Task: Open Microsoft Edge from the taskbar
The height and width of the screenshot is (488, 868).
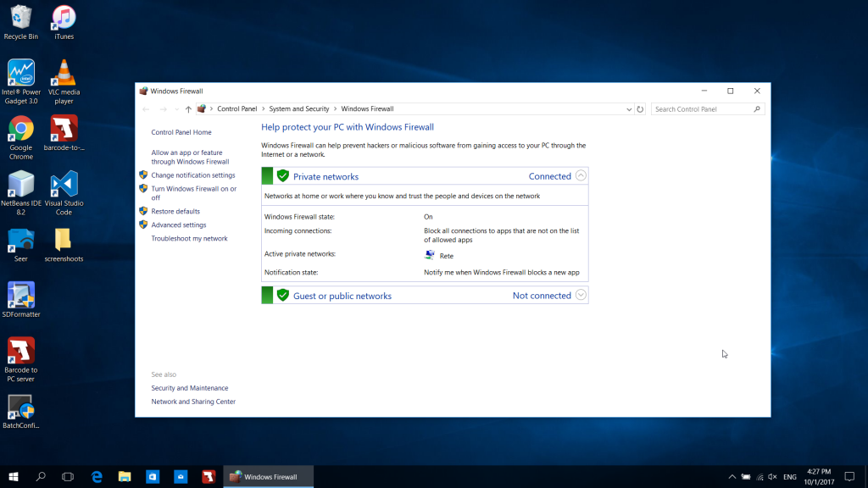Action: point(97,476)
